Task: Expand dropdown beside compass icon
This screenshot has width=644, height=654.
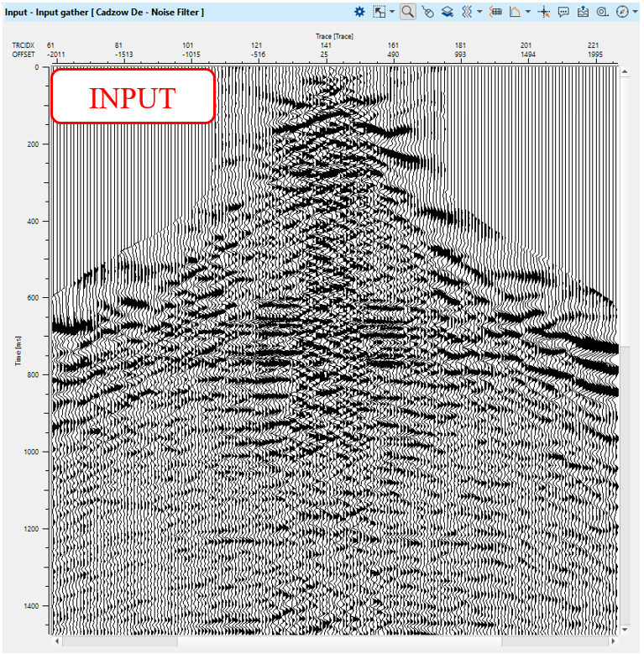Action: click(636, 12)
